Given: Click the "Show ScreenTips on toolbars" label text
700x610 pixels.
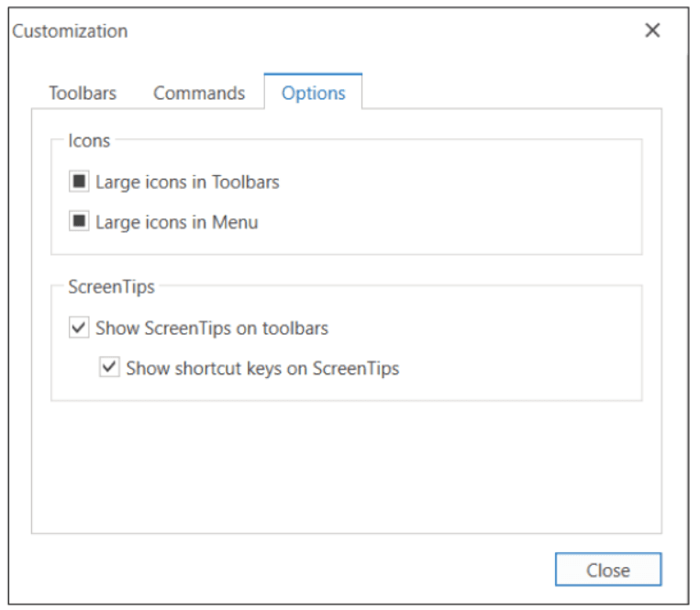Looking at the screenshot, I should tap(211, 327).
